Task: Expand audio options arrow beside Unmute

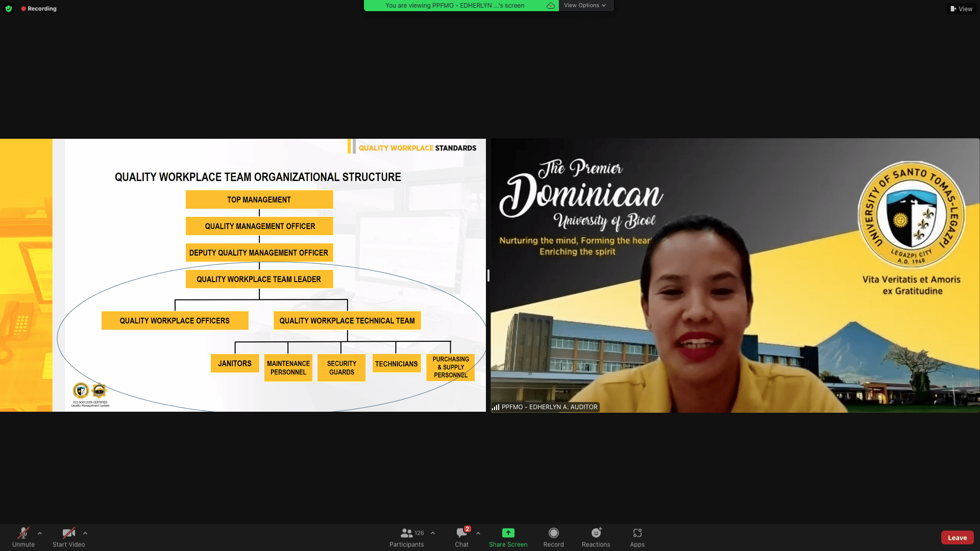Action: coord(40,533)
